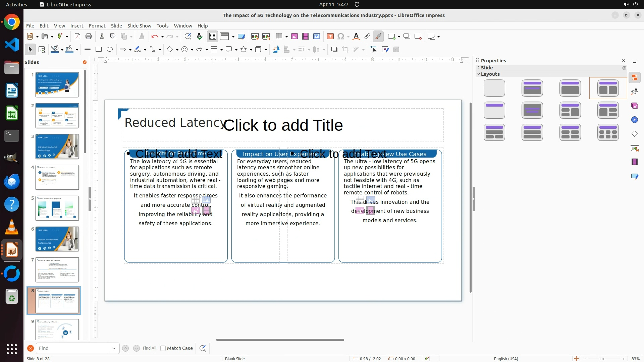Click the Crop Image toolbar icon
The image size is (644, 362).
345,50
